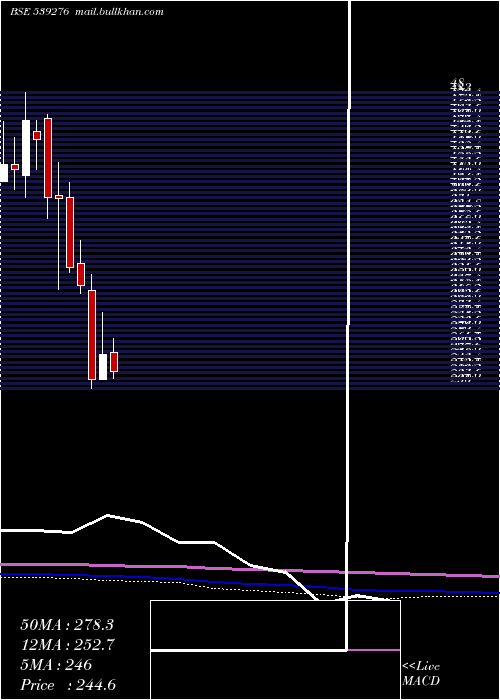Open the <<Live MACD label
This screenshot has width=500, height=700.
[421, 674]
